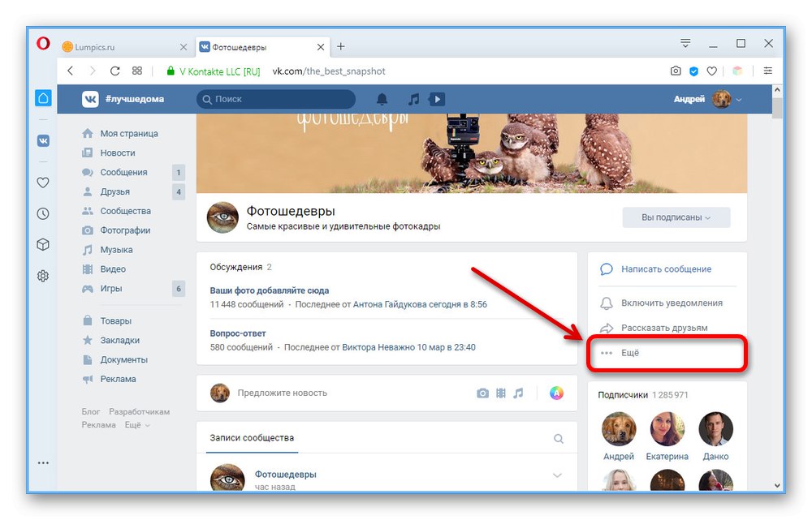Switch to the Lumpics.ru tab

click(124, 47)
